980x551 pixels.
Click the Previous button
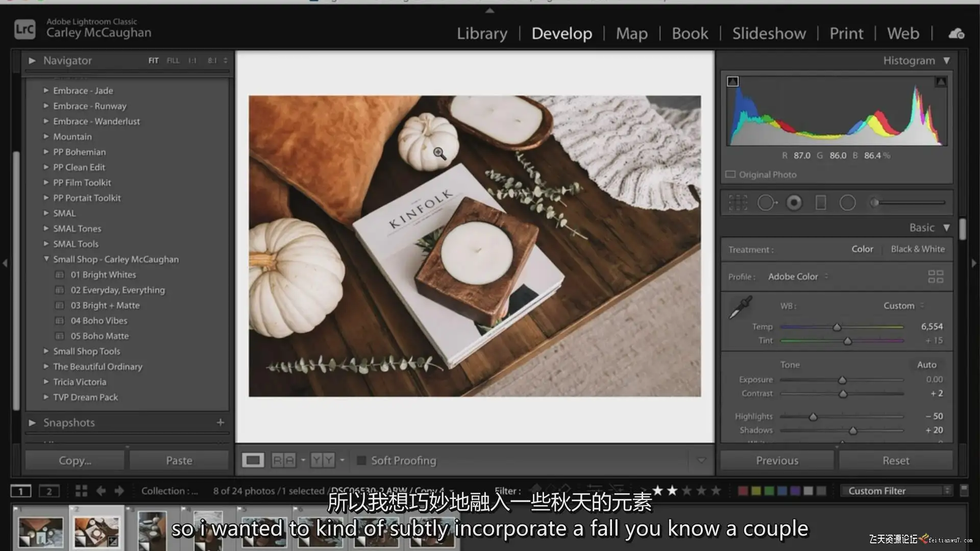[777, 461]
